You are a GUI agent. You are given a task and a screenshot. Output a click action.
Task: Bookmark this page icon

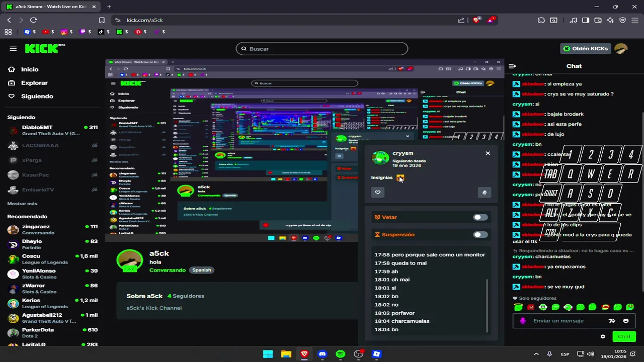point(102,20)
